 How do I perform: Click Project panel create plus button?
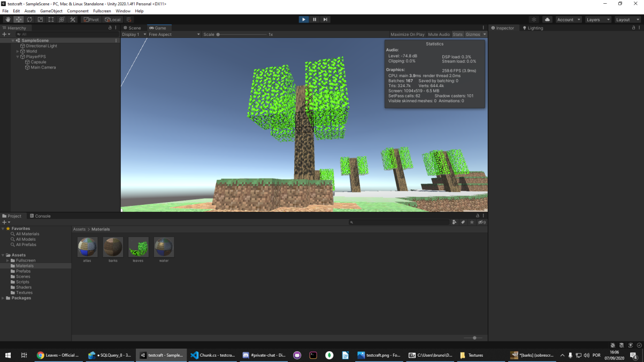coord(5,222)
